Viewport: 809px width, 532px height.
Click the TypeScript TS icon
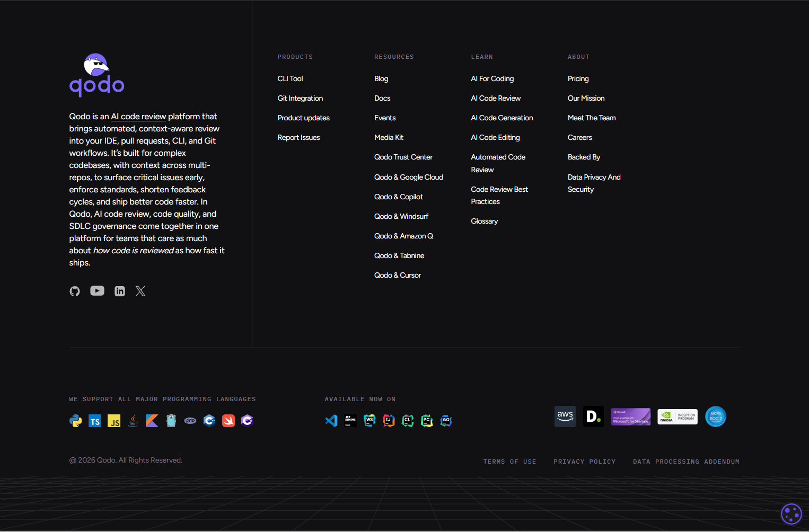click(x=95, y=421)
